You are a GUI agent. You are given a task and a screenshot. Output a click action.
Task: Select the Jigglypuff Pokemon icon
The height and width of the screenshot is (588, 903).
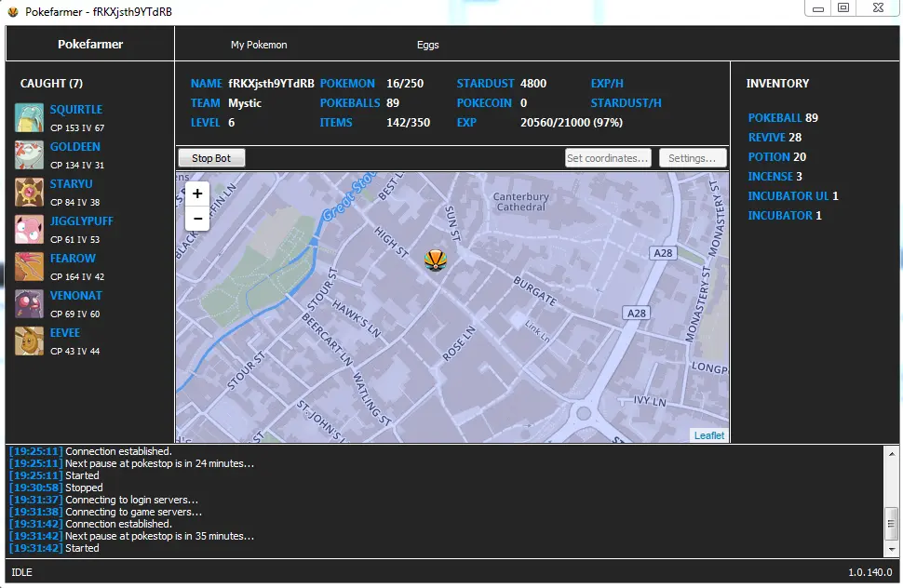[x=29, y=230]
